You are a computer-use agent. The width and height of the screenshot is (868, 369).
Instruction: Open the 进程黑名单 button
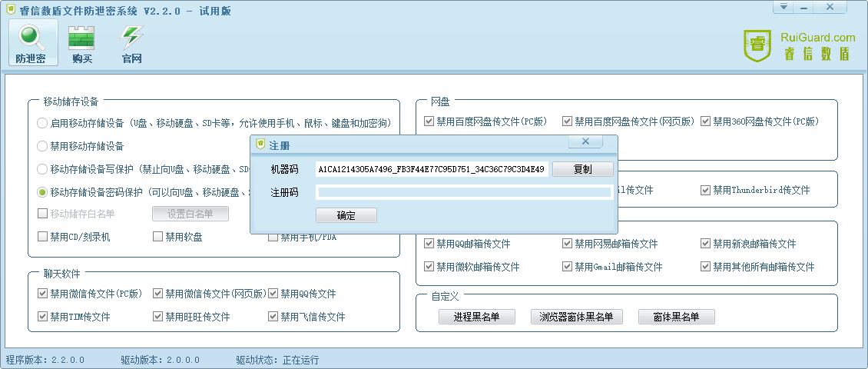click(x=476, y=317)
